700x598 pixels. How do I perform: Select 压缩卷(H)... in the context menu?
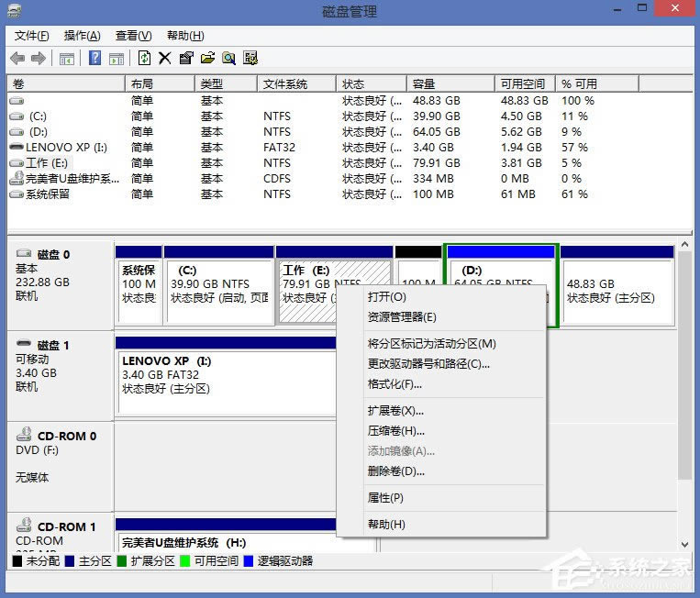pyautogui.click(x=395, y=431)
